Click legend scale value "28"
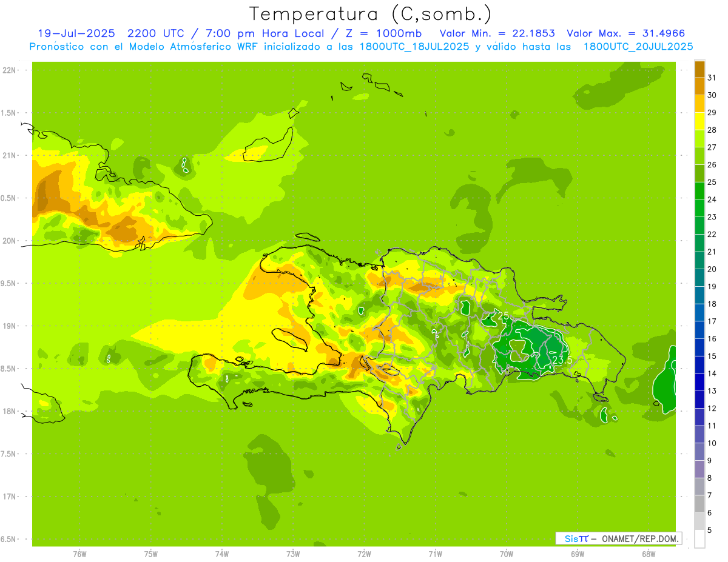The height and width of the screenshot is (562, 728). pos(712,129)
